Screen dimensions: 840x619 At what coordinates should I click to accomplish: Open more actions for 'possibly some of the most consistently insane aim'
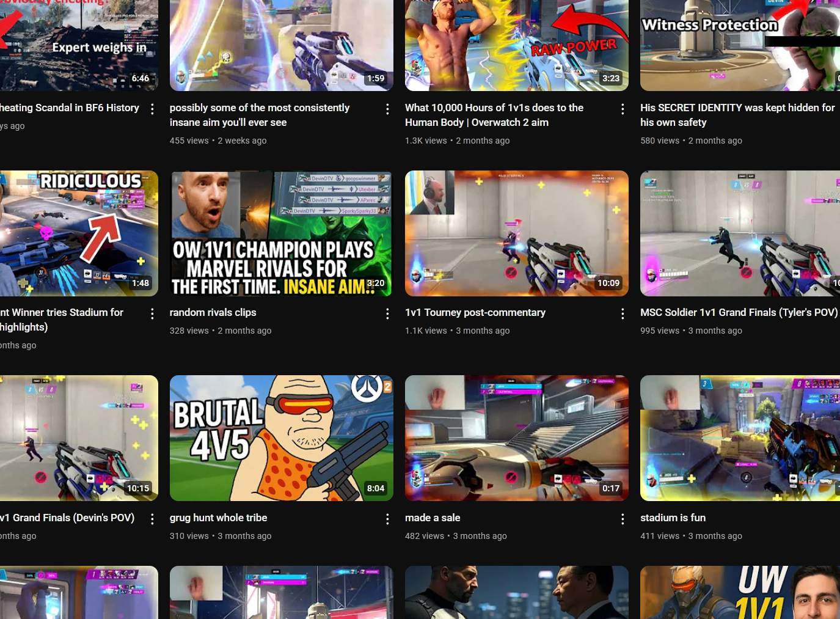click(x=387, y=109)
